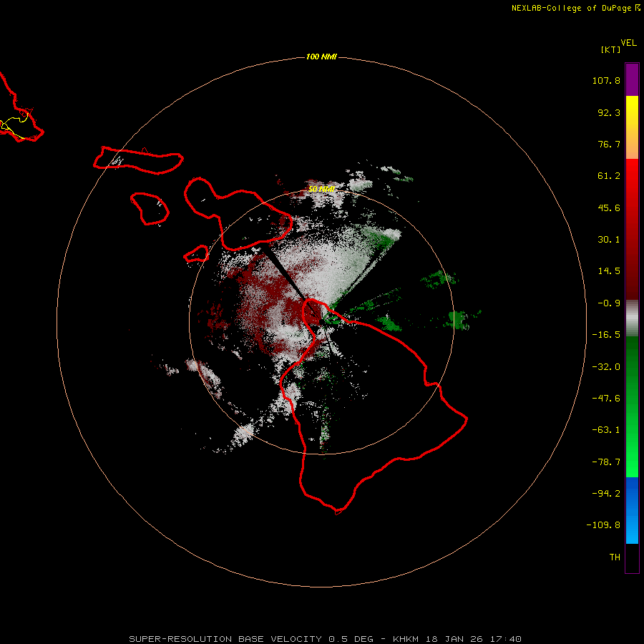
Task: Click the gray near-zero color bar segment
Action: coord(632,318)
